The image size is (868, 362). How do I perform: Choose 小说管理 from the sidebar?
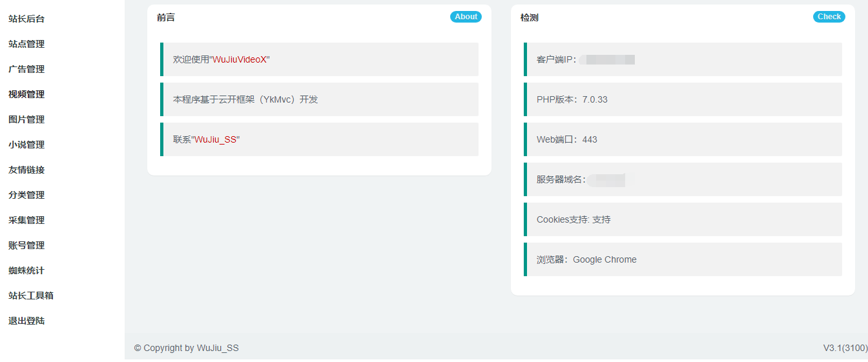point(26,145)
